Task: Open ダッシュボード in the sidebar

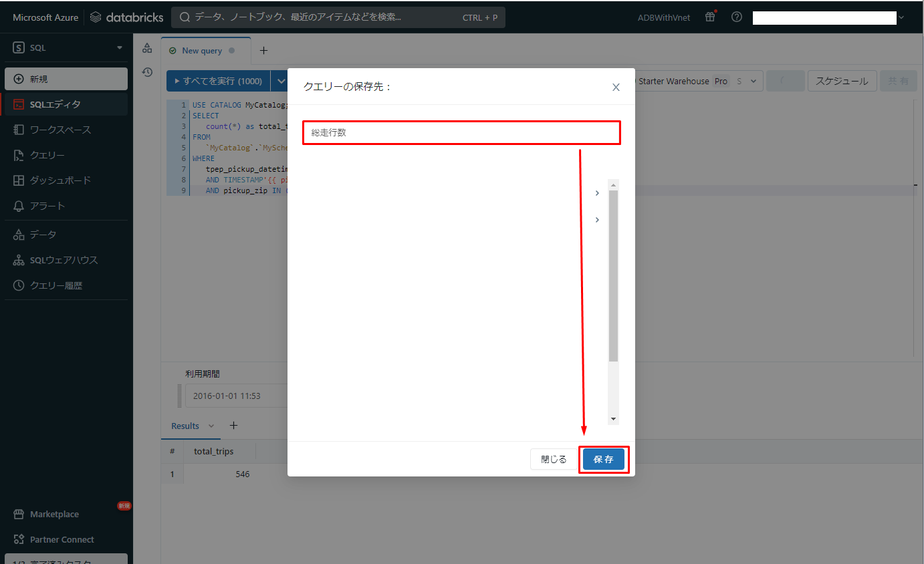Action: (66, 180)
